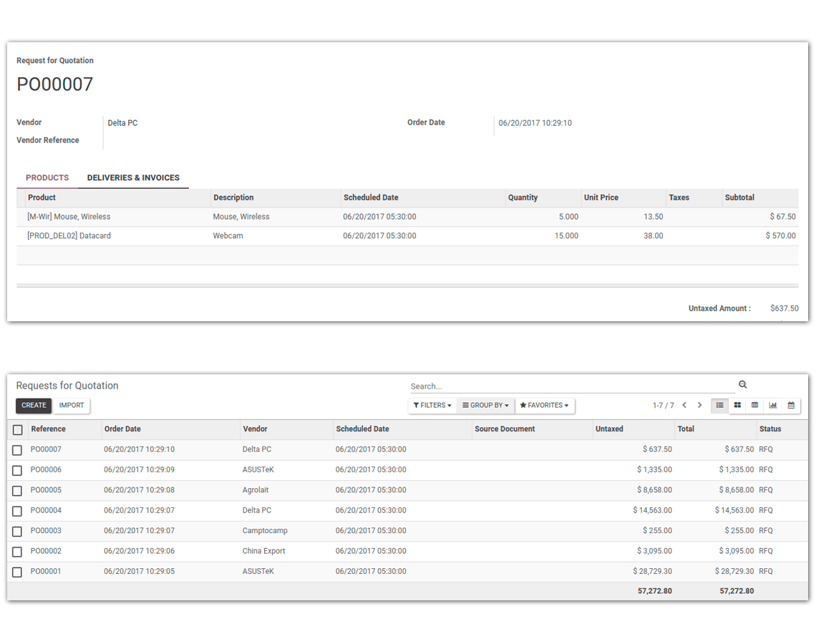Select the List view icon
The image size is (816, 644).
point(719,405)
